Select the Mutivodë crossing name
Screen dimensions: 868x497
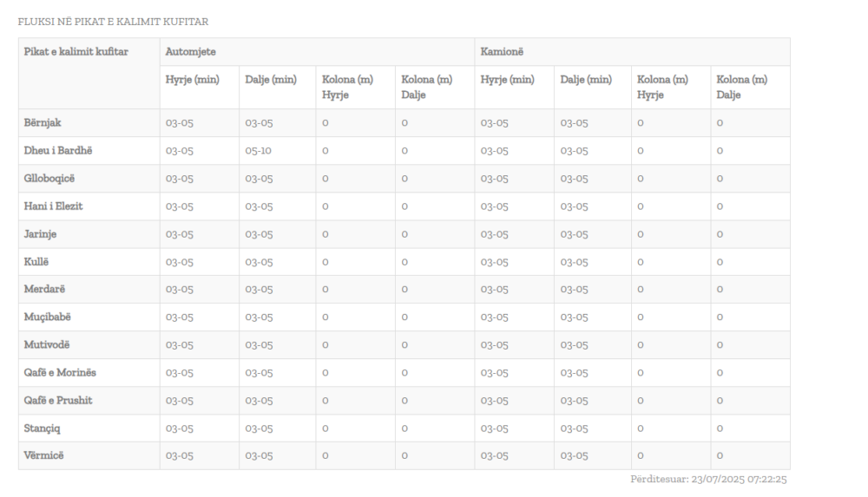47,344
